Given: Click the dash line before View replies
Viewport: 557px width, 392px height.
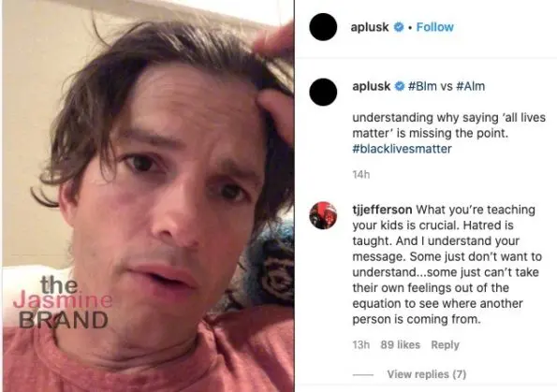Looking at the screenshot, I should (363, 374).
